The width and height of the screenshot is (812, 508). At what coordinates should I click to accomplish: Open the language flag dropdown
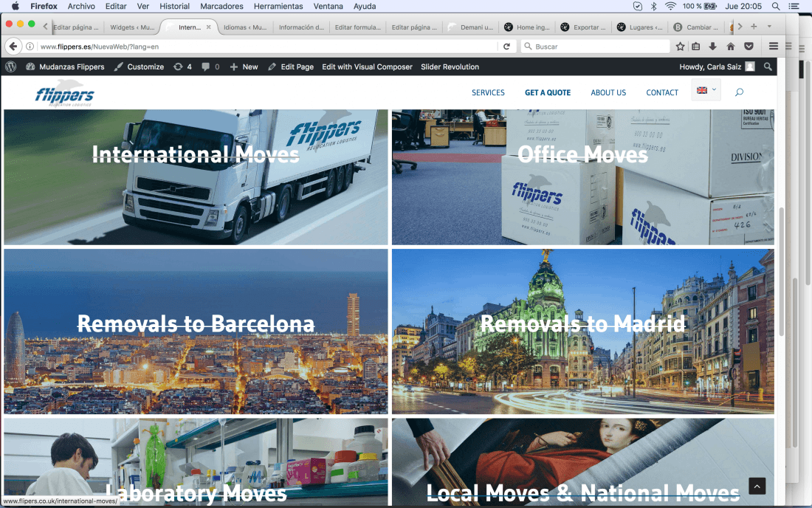pos(706,90)
